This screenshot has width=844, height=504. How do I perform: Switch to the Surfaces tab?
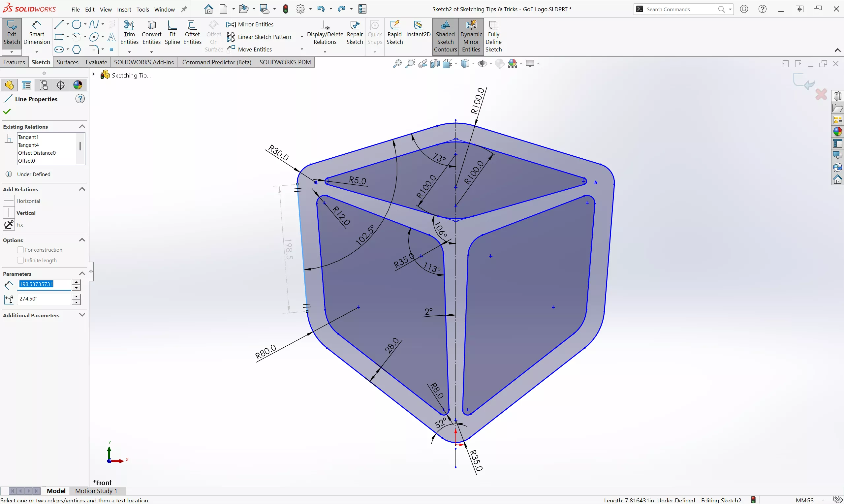click(x=68, y=62)
